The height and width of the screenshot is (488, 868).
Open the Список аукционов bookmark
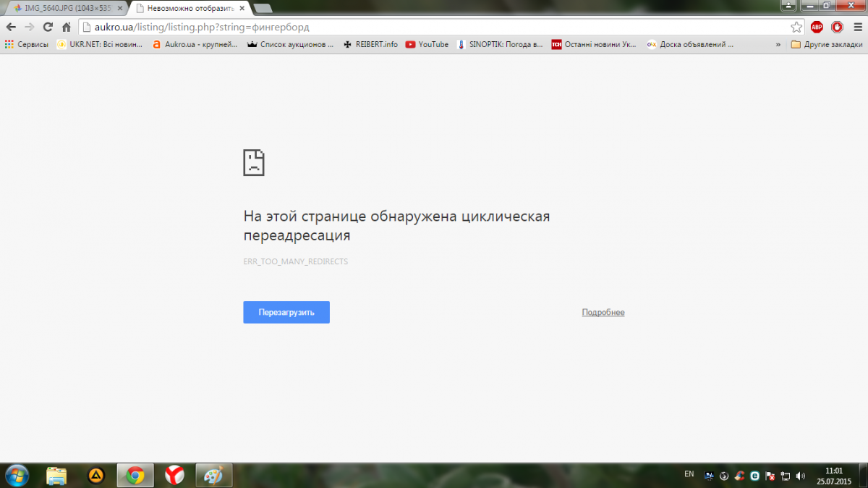point(290,44)
